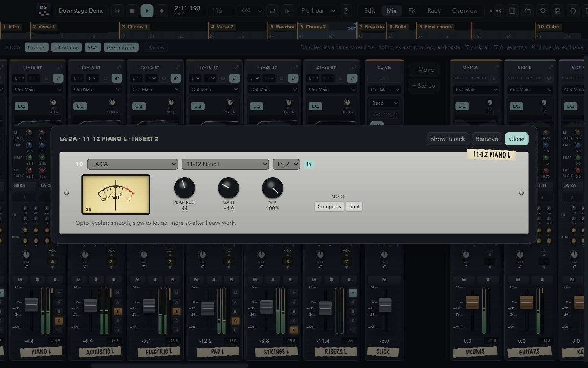Save the project with the disk icon
The image size is (588, 368).
coord(557,11)
